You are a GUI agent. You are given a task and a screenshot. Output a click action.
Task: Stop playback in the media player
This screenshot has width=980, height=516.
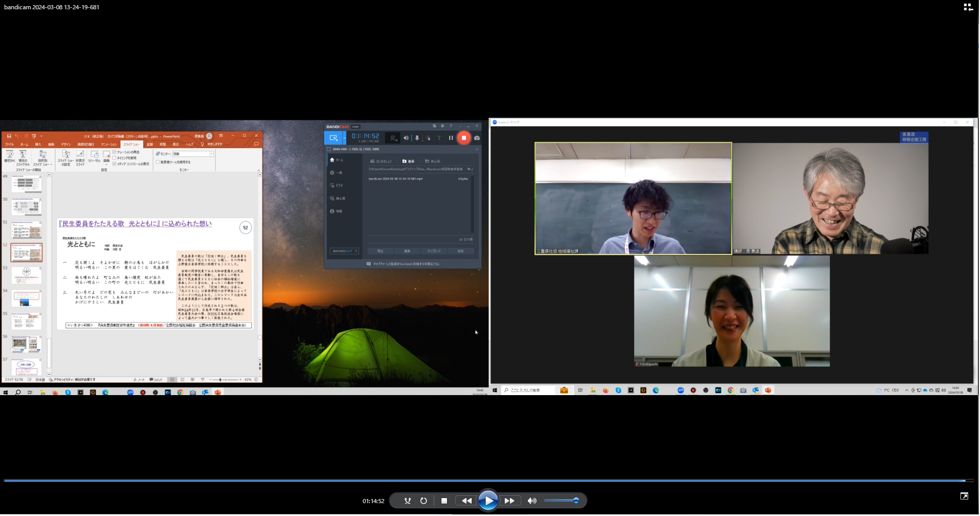click(444, 501)
